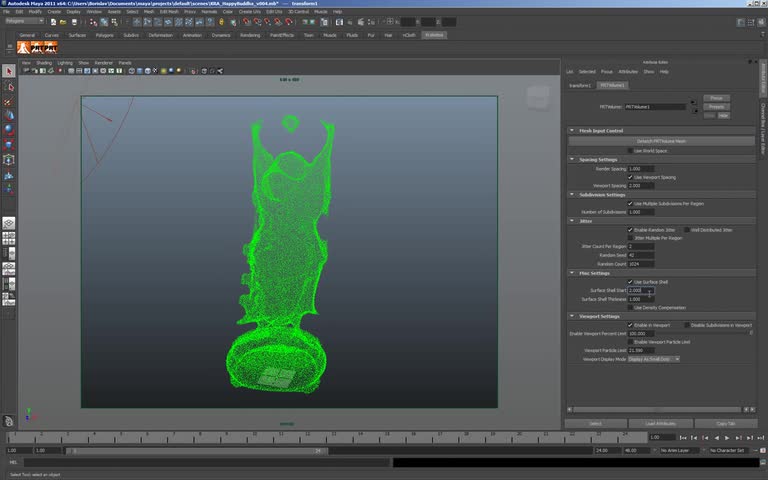Choose the Move tool in toolbox
The height and width of the screenshot is (480, 768).
pos(9,115)
